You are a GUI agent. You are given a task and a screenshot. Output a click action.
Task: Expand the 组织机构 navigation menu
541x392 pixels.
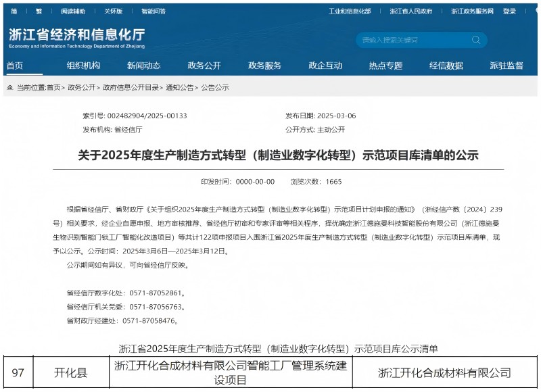pyautogui.click(x=83, y=66)
